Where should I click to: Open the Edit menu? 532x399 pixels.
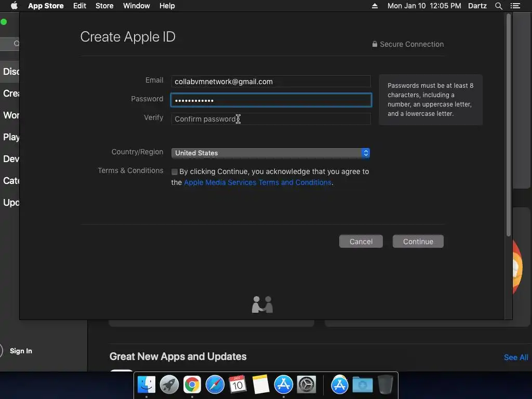coord(79,6)
